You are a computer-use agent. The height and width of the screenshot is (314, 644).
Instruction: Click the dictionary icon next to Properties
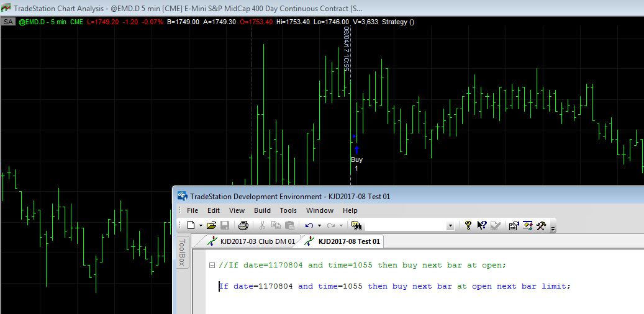[528, 225]
